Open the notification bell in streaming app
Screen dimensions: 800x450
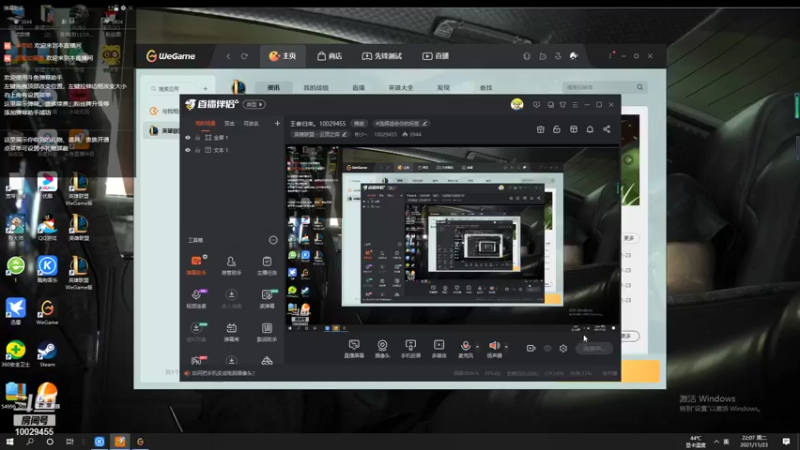(590, 130)
